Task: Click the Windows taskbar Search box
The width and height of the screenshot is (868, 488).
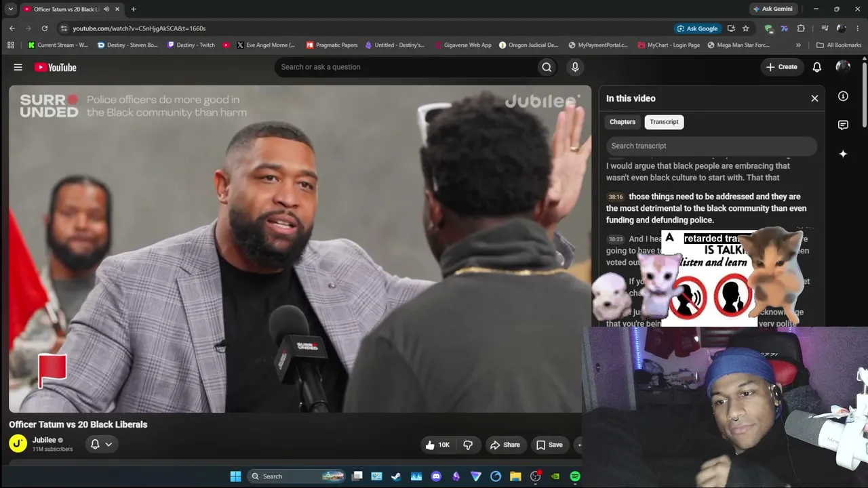Action: coord(296,476)
